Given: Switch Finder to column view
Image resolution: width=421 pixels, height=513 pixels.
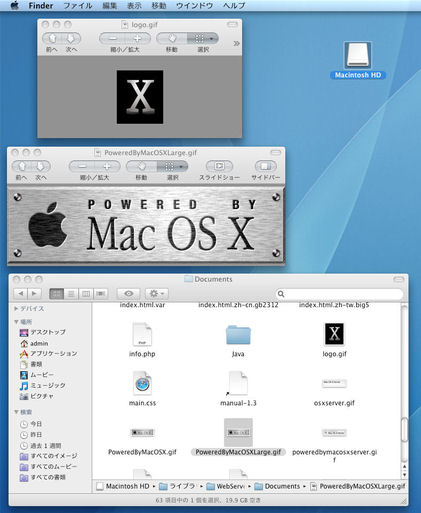Looking at the screenshot, I should click(86, 293).
